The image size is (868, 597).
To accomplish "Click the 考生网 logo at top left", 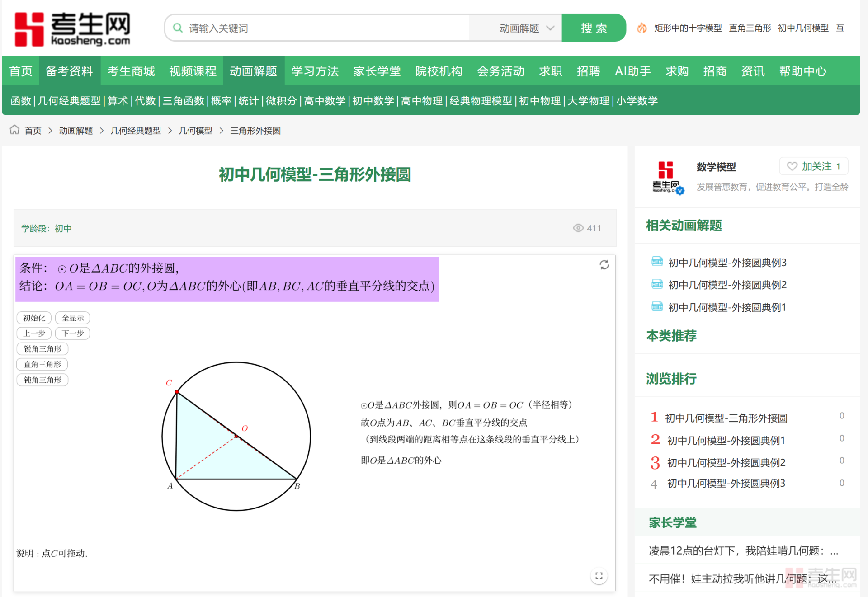I will click(72, 29).
